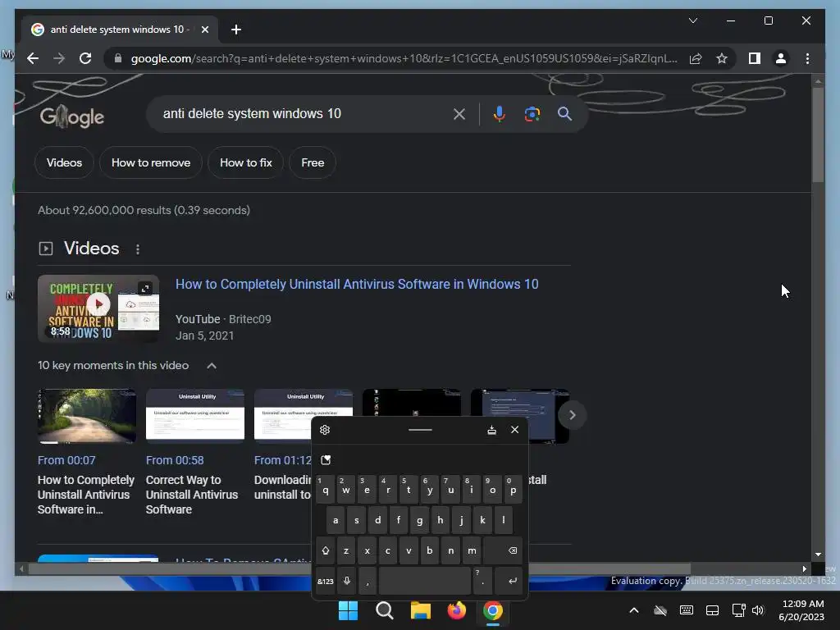Clear the Google search box
This screenshot has width=840, height=630.
click(x=459, y=113)
